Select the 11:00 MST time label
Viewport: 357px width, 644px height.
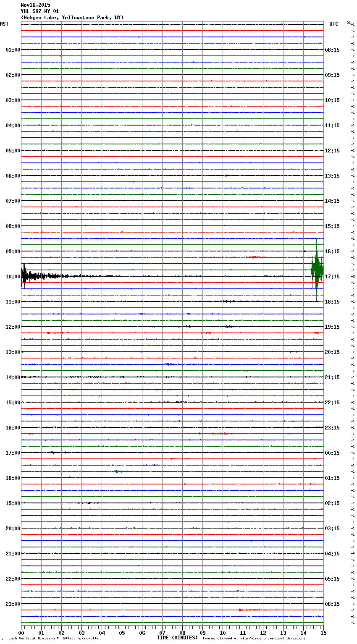pyautogui.click(x=13, y=302)
